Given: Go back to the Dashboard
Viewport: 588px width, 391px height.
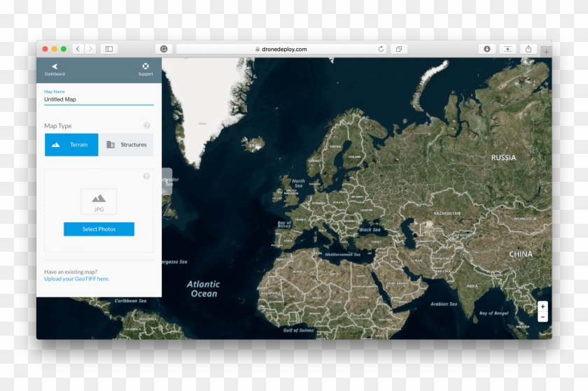Looking at the screenshot, I should [x=55, y=69].
